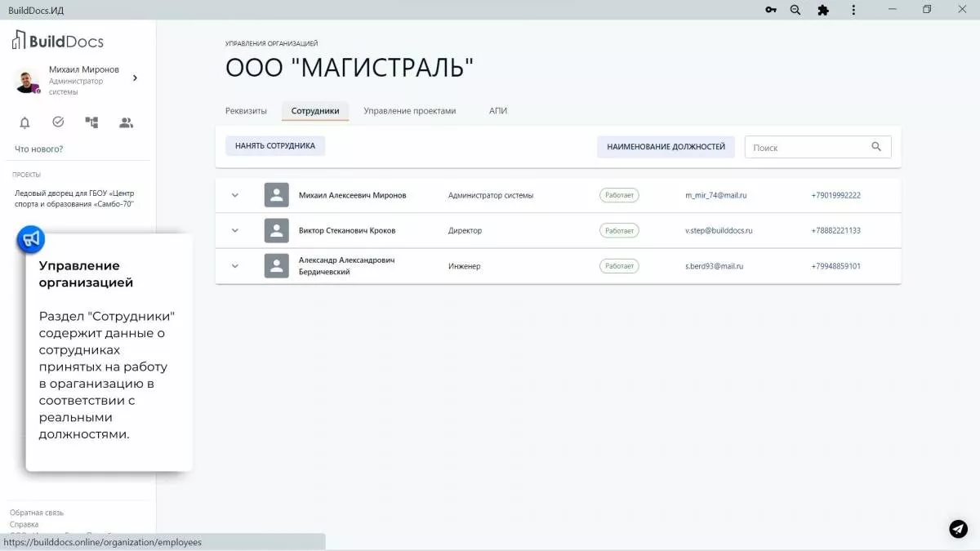Open НАИМЕНОВАНИЕ ДОЛЖНОСТЕЙ

[666, 146]
